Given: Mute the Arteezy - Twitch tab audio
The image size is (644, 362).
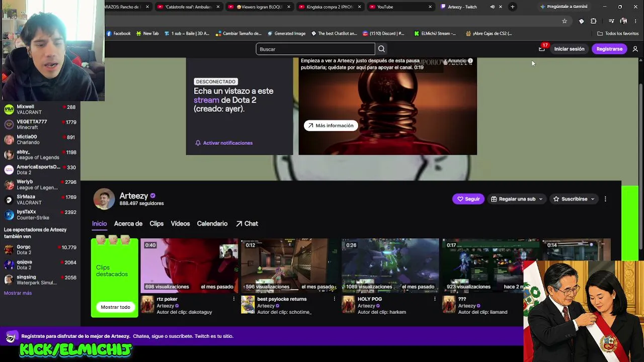Looking at the screenshot, I should [x=493, y=7].
